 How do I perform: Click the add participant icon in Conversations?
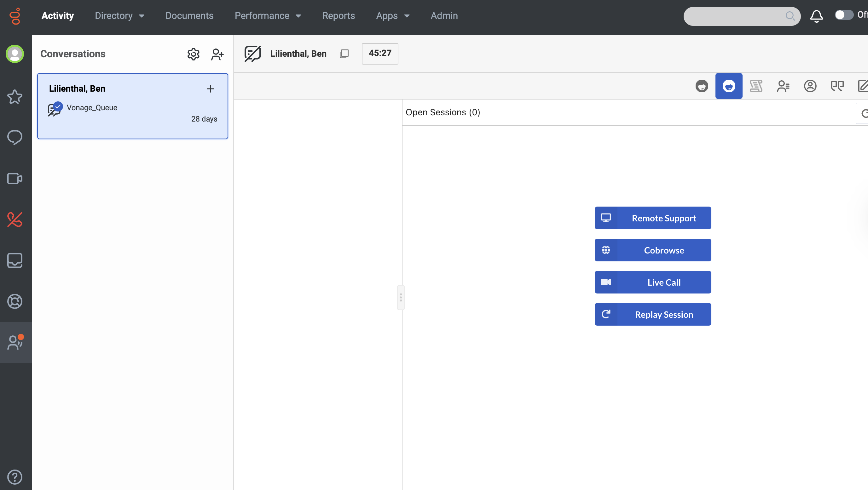217,54
